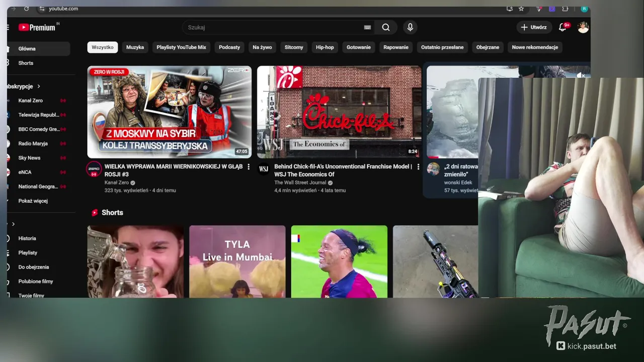Viewport: 644px width, 362px height.
Task: Select the Podcasty filter chip
Action: pos(229,47)
